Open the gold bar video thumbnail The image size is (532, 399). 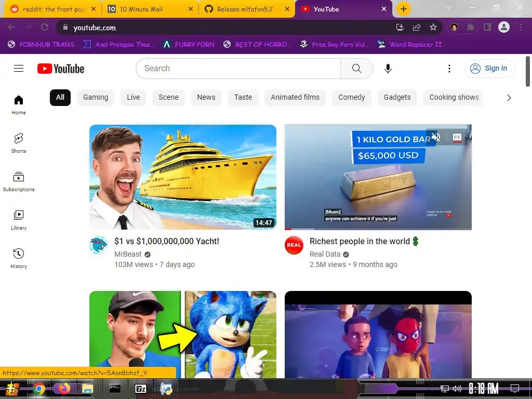[x=378, y=177]
